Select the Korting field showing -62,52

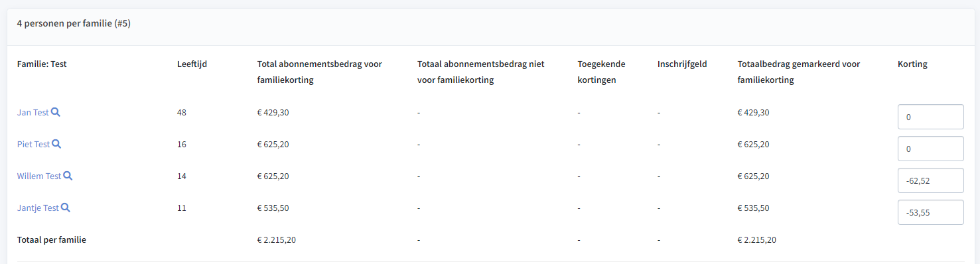(x=930, y=180)
